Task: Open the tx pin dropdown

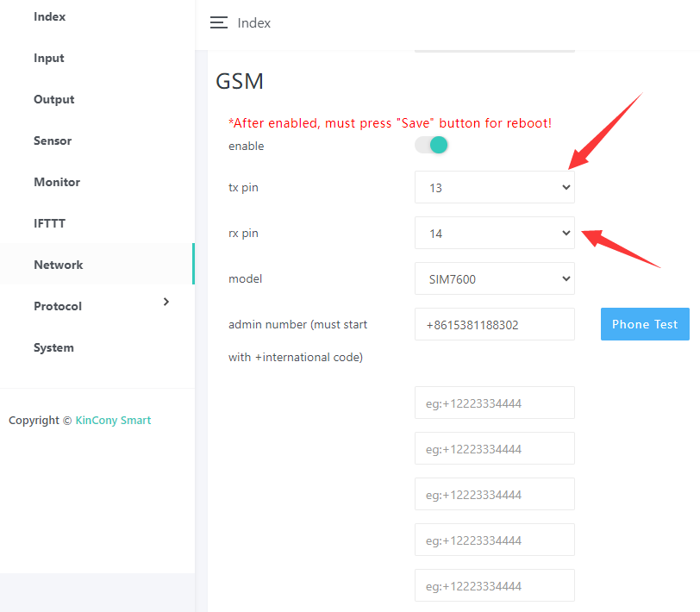Action: click(x=494, y=187)
